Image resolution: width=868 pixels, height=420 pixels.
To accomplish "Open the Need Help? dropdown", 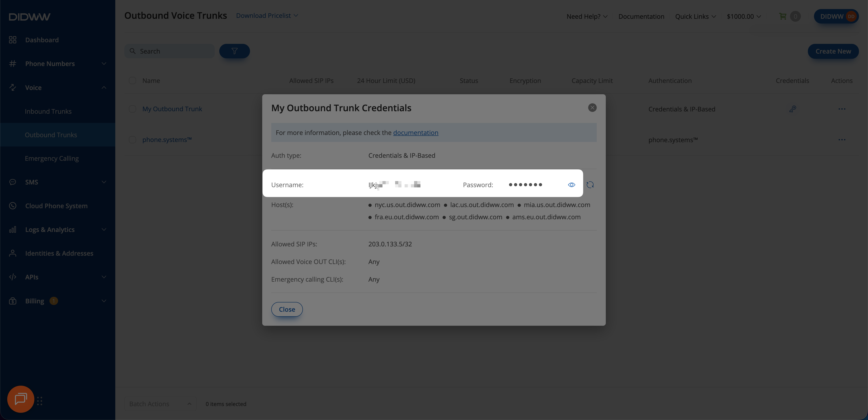I will [587, 16].
